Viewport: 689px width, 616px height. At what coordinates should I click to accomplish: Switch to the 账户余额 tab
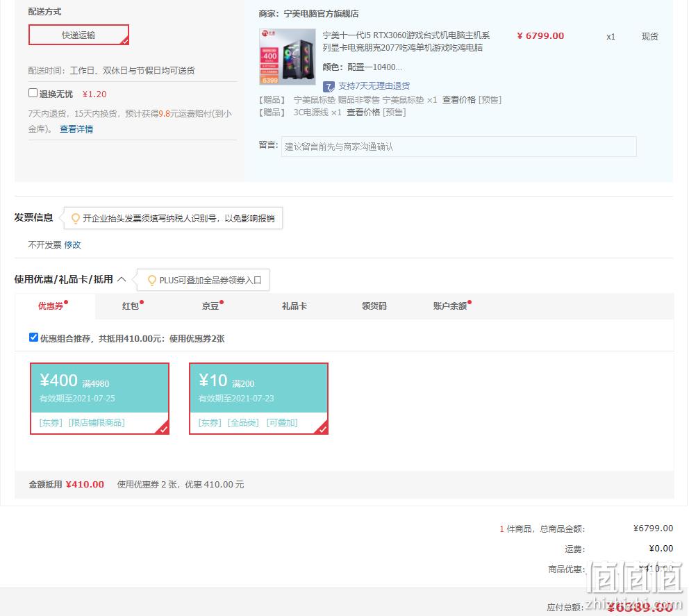point(450,306)
